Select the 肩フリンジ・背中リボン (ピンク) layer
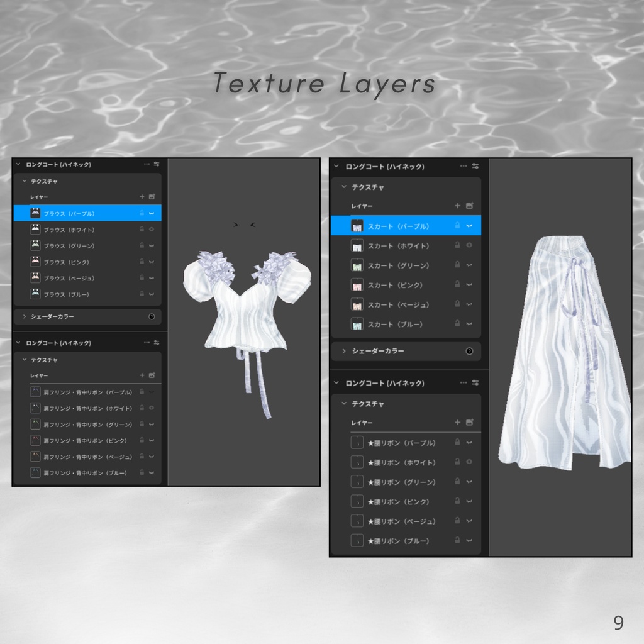This screenshot has height=644, width=644. coord(87,440)
